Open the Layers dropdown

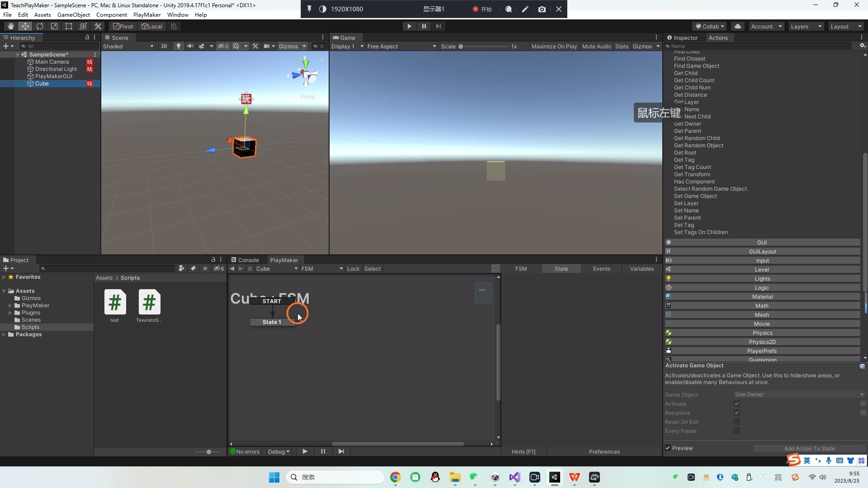pos(806,26)
